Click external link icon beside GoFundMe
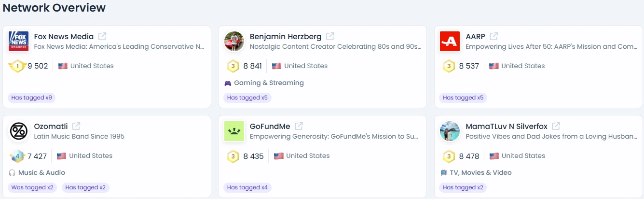Image resolution: width=644 pixels, height=199 pixels. point(299,126)
